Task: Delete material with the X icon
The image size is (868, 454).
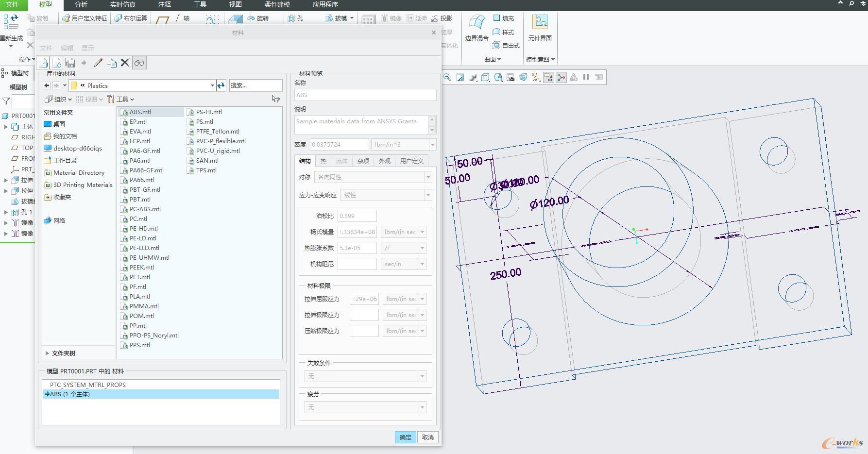Action: (125, 63)
